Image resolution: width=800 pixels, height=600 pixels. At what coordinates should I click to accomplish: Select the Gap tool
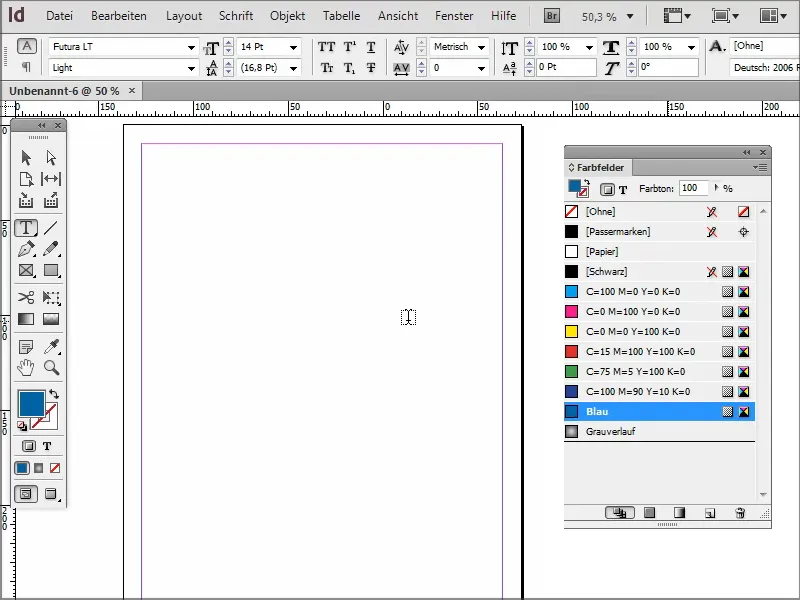[51, 179]
